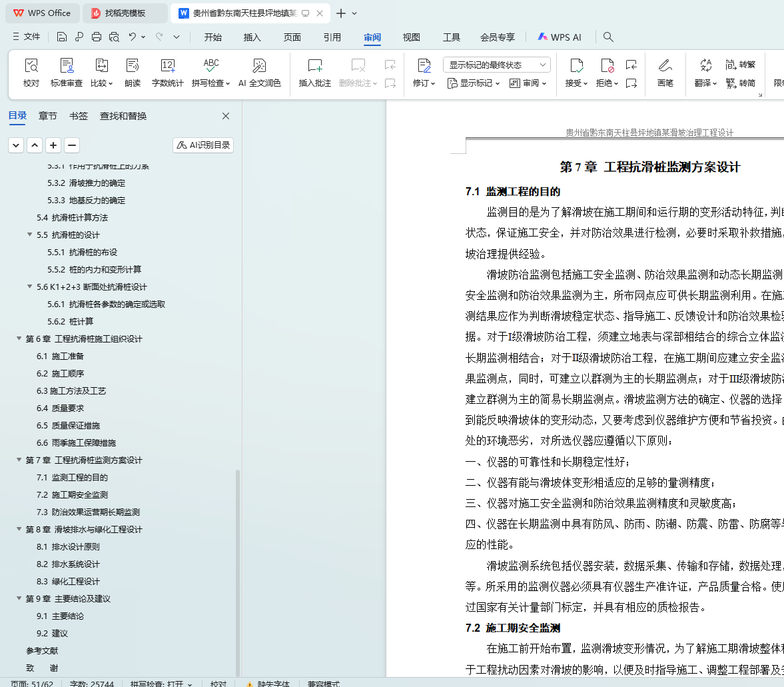Click AI 全文润色 polish icon
This screenshot has width=784, height=687.
[259, 66]
